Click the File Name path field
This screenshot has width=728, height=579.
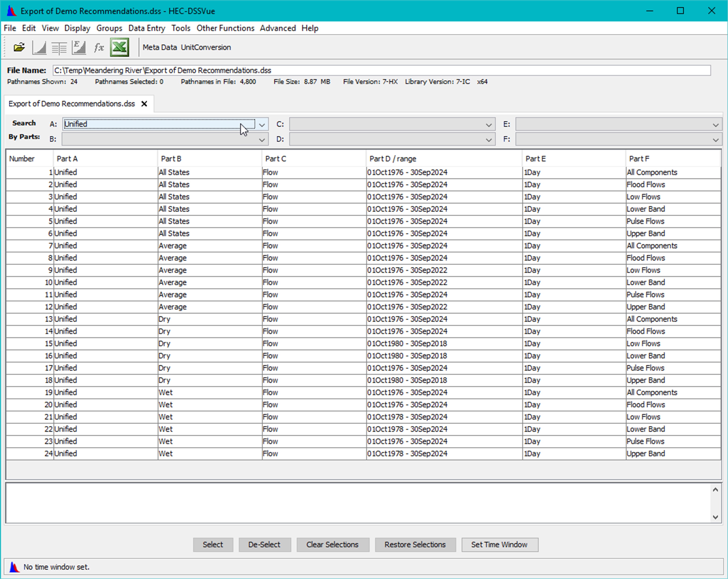coord(382,70)
